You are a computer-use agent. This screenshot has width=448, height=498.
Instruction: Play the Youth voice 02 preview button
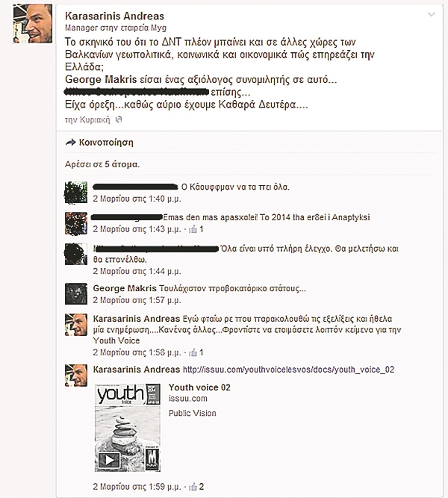[x=109, y=460]
